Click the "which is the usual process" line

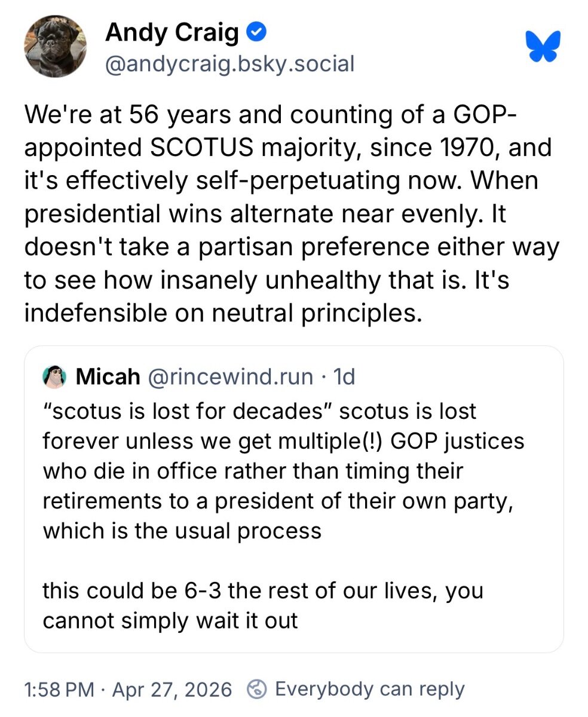click(x=182, y=531)
